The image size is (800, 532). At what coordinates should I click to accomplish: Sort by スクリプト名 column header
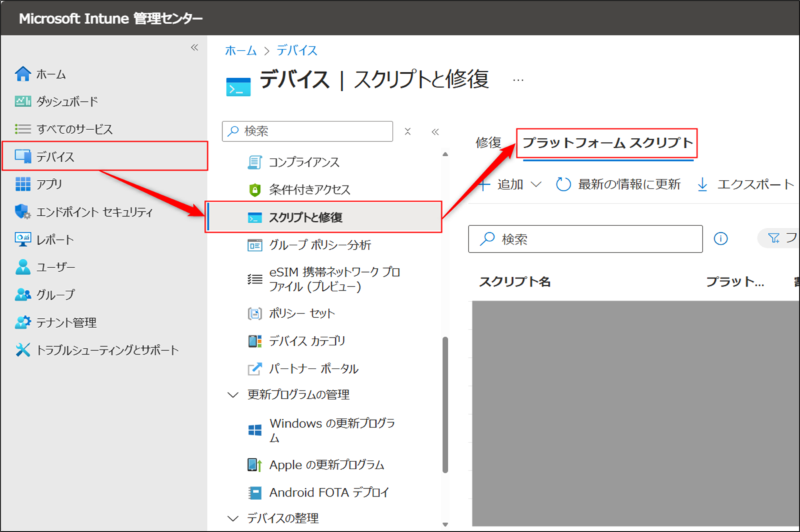(x=515, y=282)
